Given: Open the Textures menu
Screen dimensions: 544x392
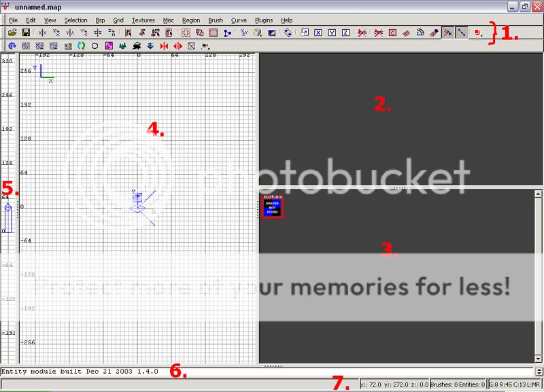Looking at the screenshot, I should point(143,20).
